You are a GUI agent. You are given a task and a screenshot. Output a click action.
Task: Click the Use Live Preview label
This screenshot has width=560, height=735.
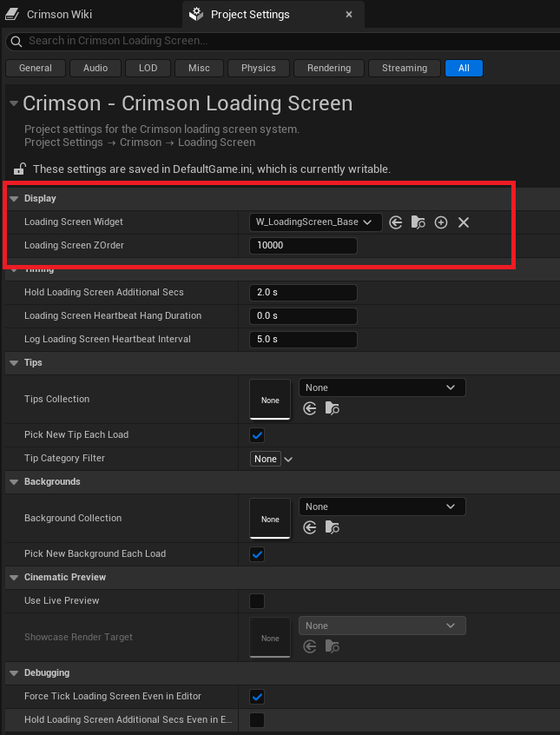[62, 601]
